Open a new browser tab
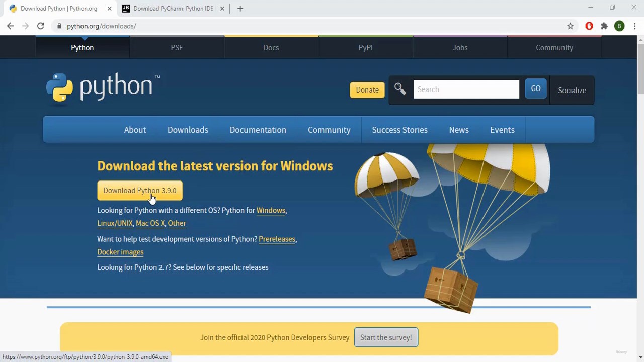 click(x=240, y=9)
